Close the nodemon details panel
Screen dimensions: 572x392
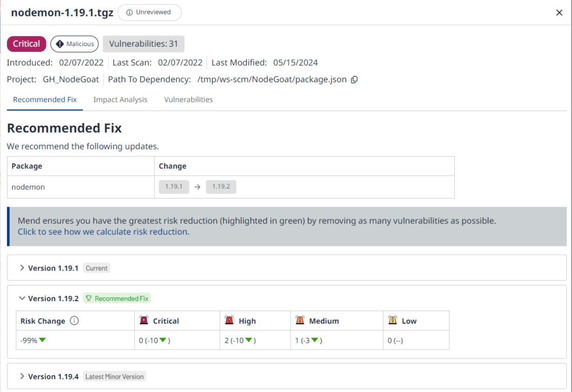(x=559, y=13)
